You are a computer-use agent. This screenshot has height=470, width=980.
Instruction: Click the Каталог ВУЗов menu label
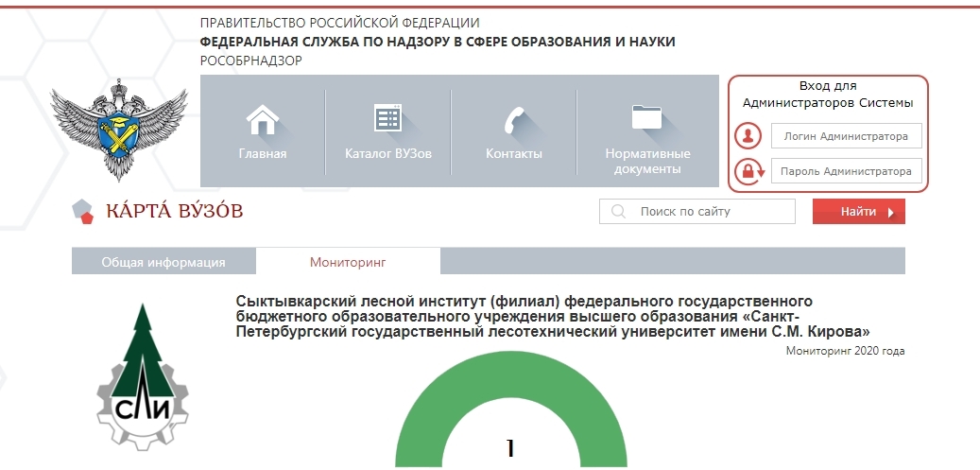pyautogui.click(x=388, y=154)
